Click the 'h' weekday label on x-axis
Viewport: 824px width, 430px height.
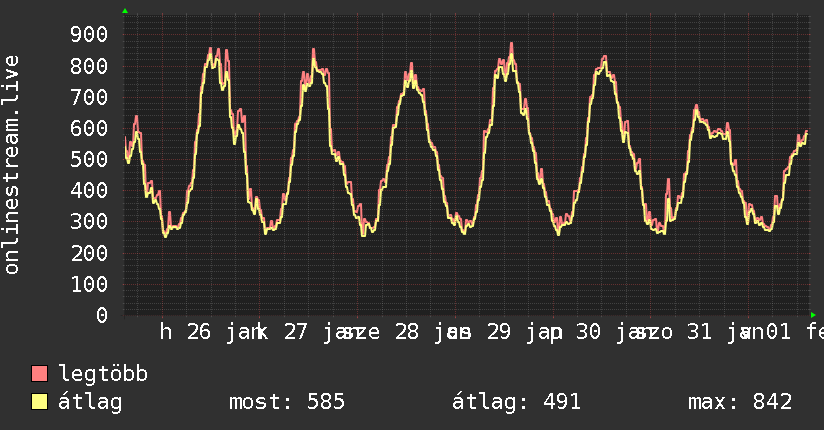[x=166, y=332]
